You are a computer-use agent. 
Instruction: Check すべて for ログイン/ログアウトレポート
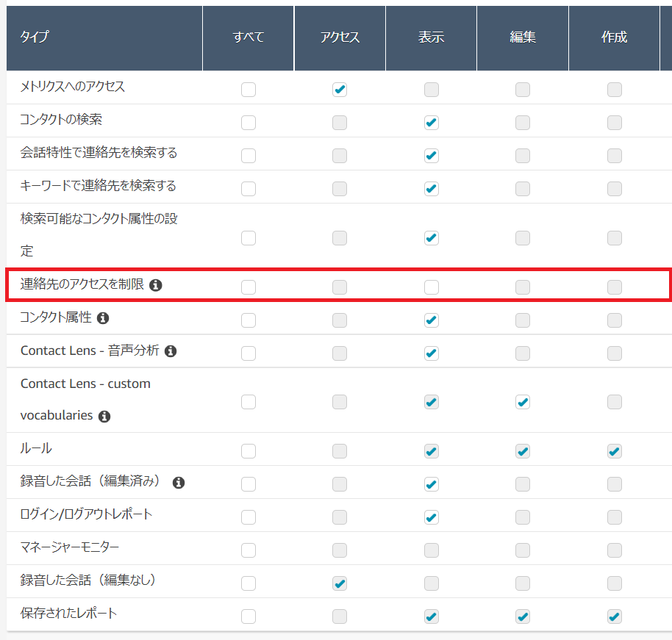(x=249, y=517)
